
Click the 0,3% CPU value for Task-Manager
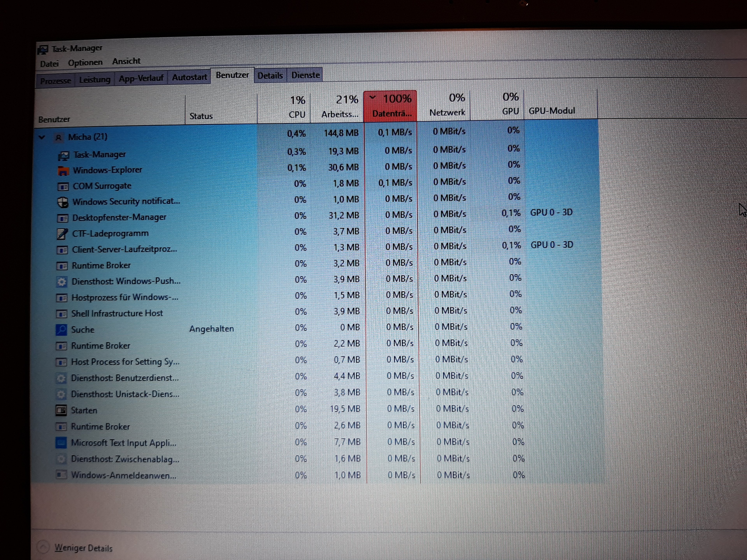296,152
